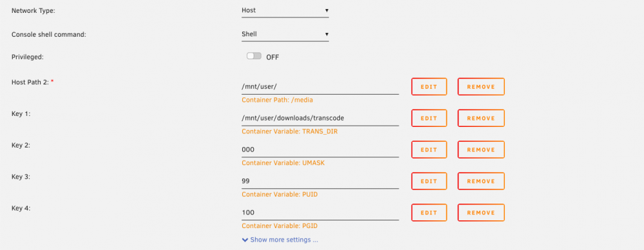Remove the Host Path 2 entry
This screenshot has height=250, width=644.
(x=481, y=87)
